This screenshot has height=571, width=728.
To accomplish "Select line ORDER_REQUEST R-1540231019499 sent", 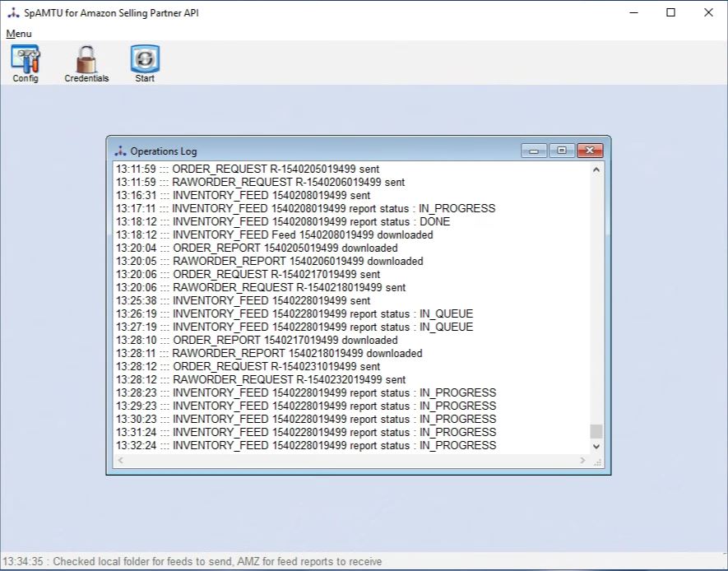I will pyautogui.click(x=248, y=366).
